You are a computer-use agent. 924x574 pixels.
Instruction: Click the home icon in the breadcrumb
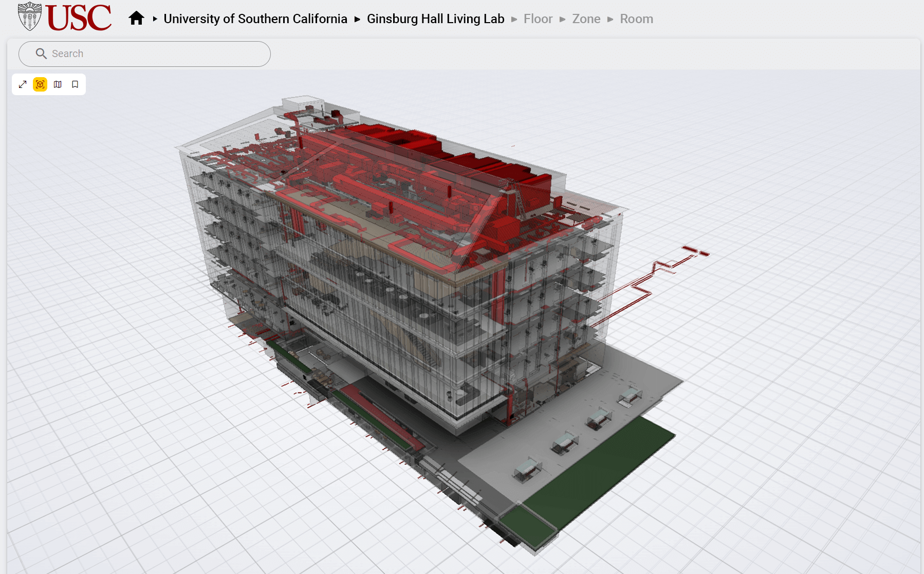click(136, 18)
